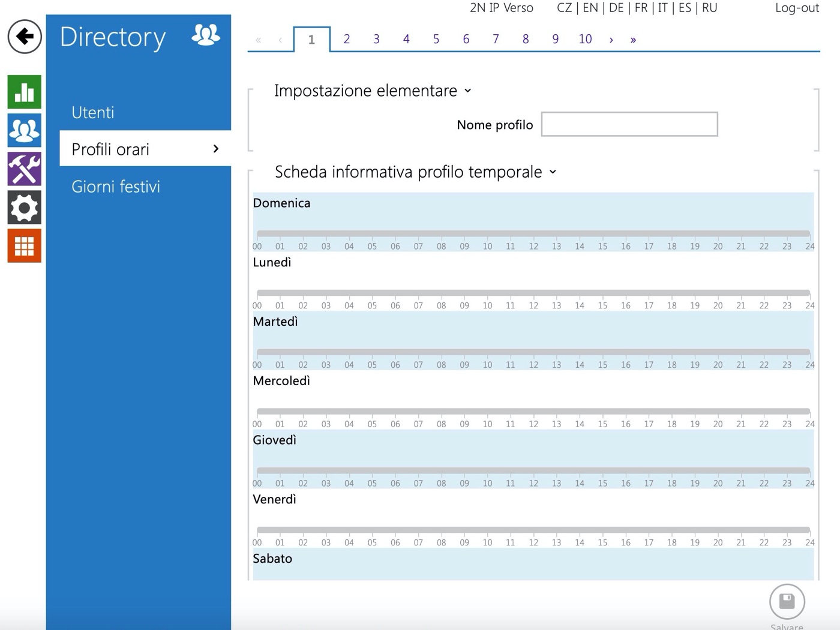
Task: Jump to last page of profiles
Action: [x=633, y=40]
